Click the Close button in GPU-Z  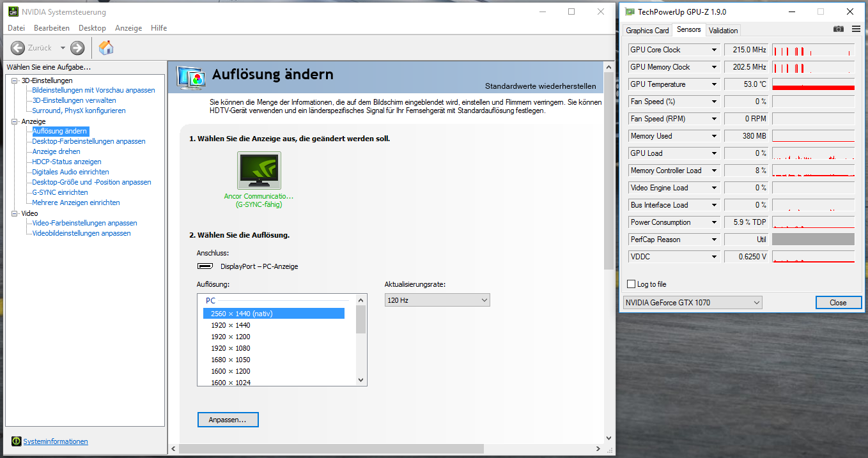click(x=838, y=303)
